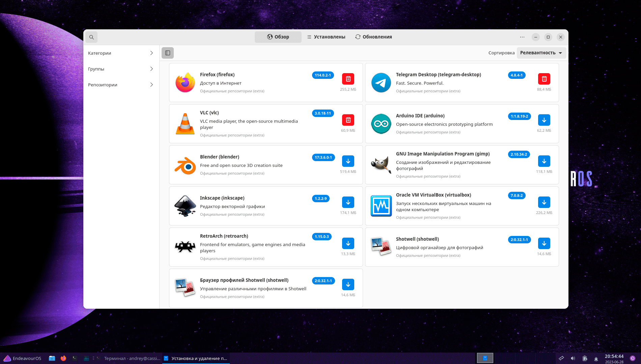Image resolution: width=641 pixels, height=364 pixels.
Task: Click the Firefox app icon
Action: (x=185, y=83)
